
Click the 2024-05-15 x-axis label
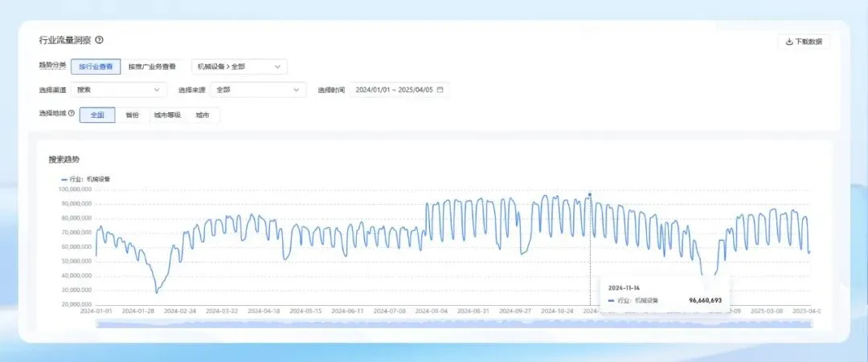[305, 311]
